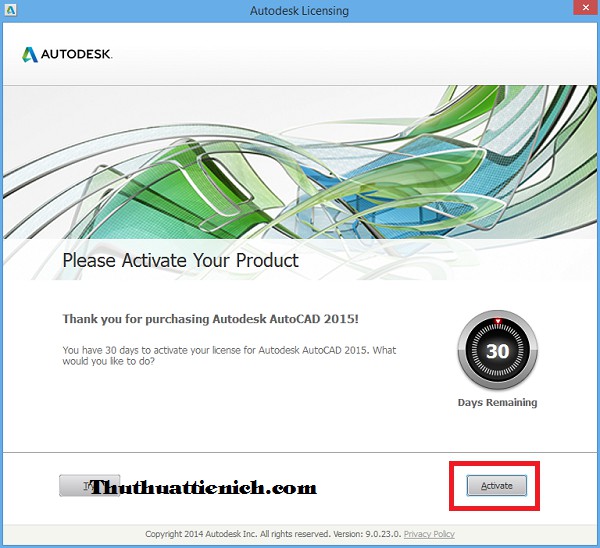This screenshot has height=548, width=600.
Task: Open the Privacy Policy link
Action: tap(429, 534)
